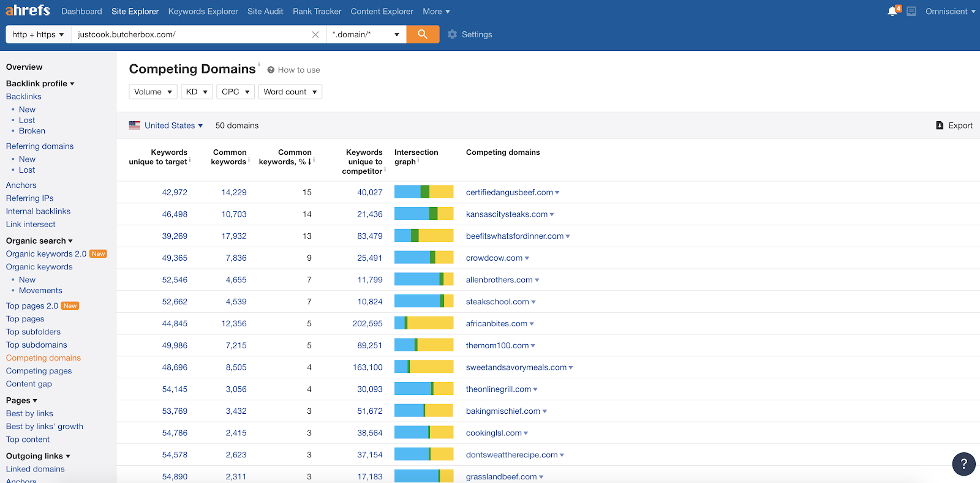
Task: Open the help question mark bubble
Action: [x=963, y=464]
